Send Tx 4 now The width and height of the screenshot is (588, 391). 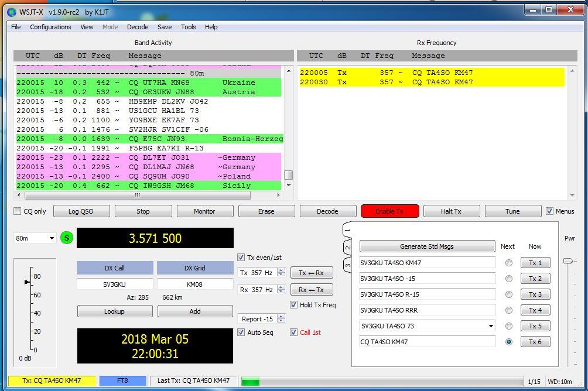pos(535,310)
